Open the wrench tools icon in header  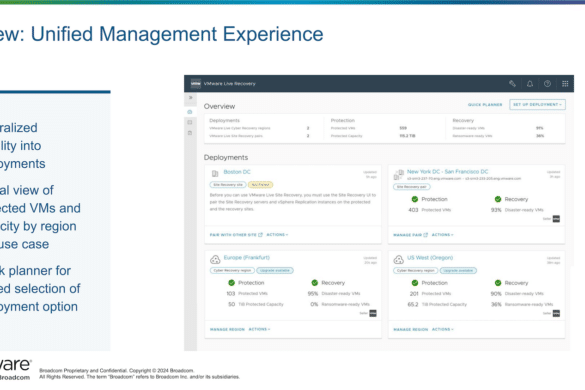click(x=512, y=84)
